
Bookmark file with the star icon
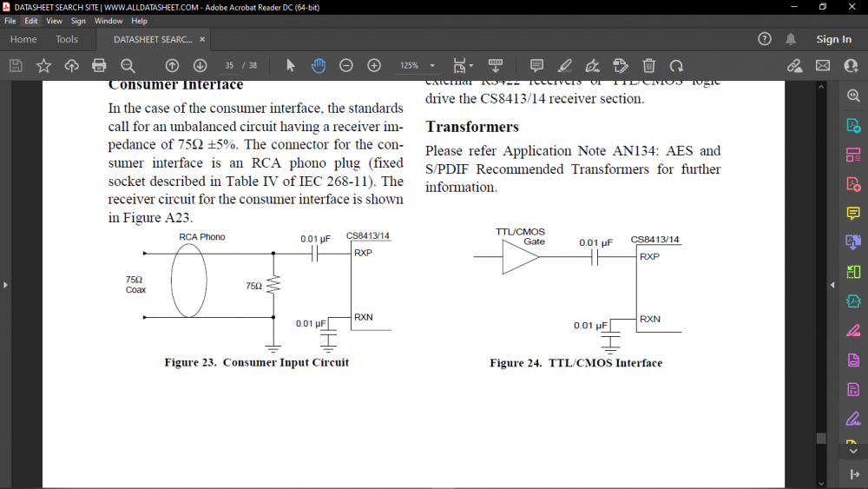tap(43, 65)
